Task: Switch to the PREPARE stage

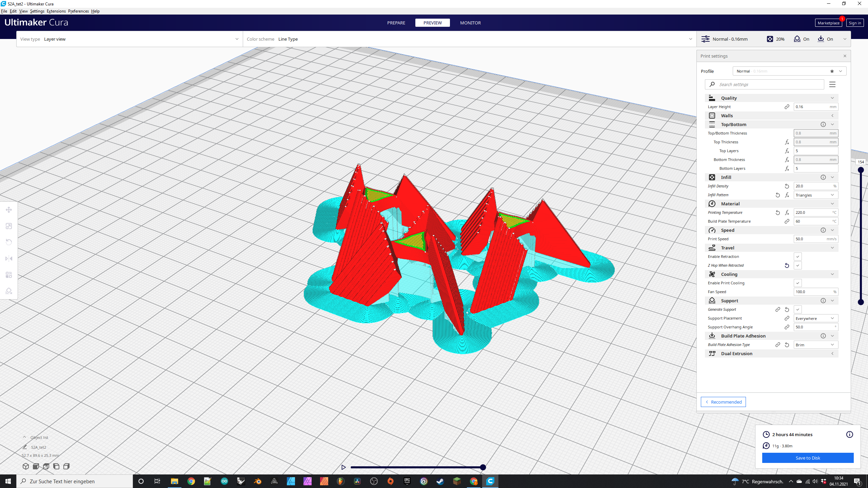Action: pos(396,23)
